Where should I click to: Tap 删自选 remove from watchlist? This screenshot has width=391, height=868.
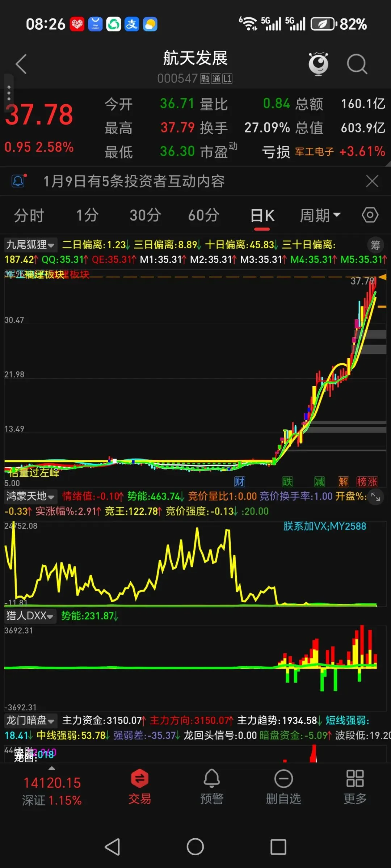pyautogui.click(x=283, y=787)
